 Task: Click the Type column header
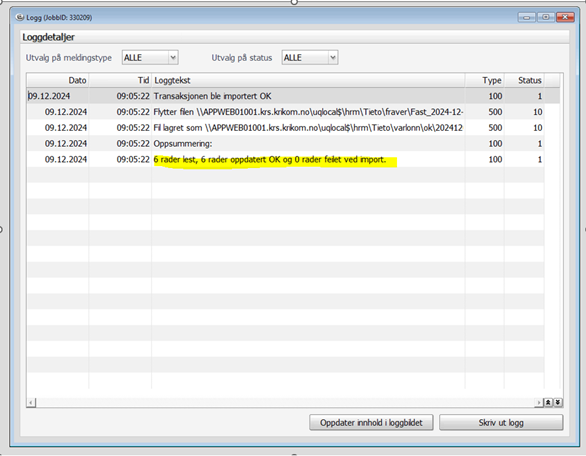click(x=485, y=80)
